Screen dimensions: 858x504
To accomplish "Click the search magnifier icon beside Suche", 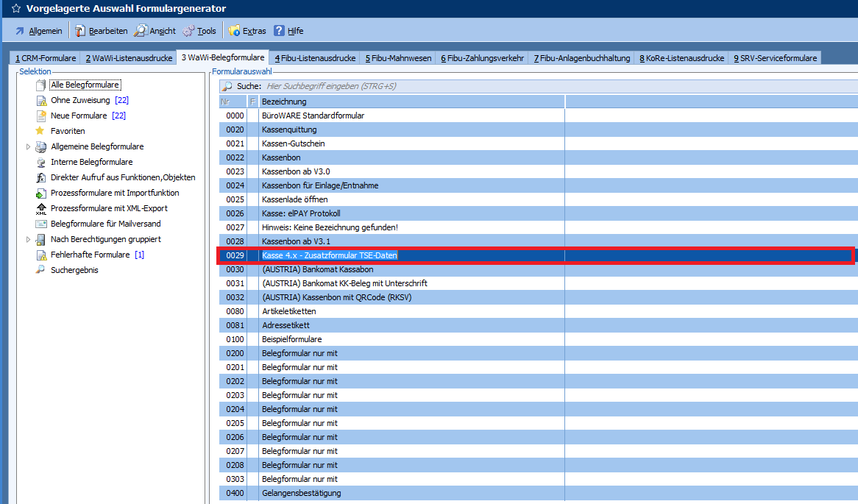I will pyautogui.click(x=227, y=86).
